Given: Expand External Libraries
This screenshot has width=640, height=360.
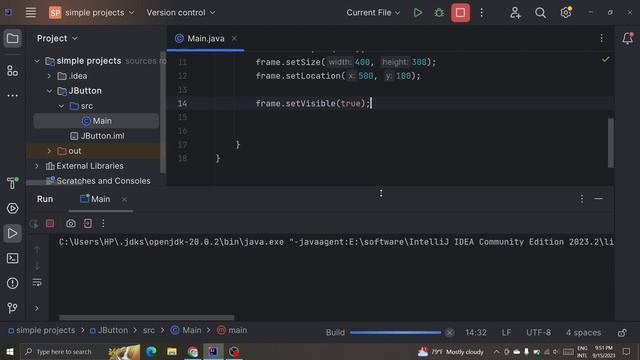Looking at the screenshot, I should (37, 166).
